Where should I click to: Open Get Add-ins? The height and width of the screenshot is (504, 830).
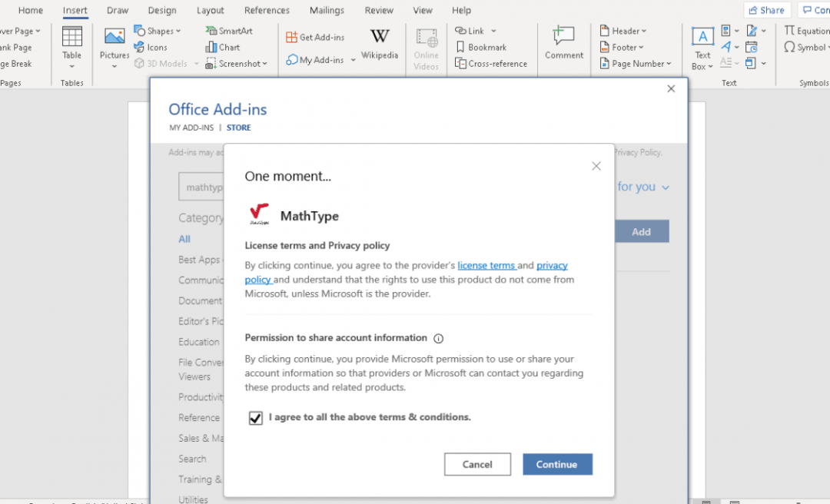pyautogui.click(x=317, y=36)
